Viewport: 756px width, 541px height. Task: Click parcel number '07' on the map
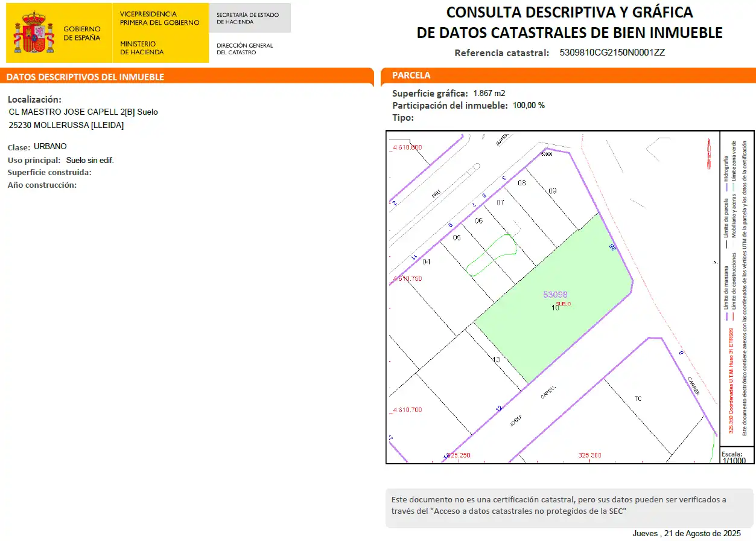[x=500, y=202]
